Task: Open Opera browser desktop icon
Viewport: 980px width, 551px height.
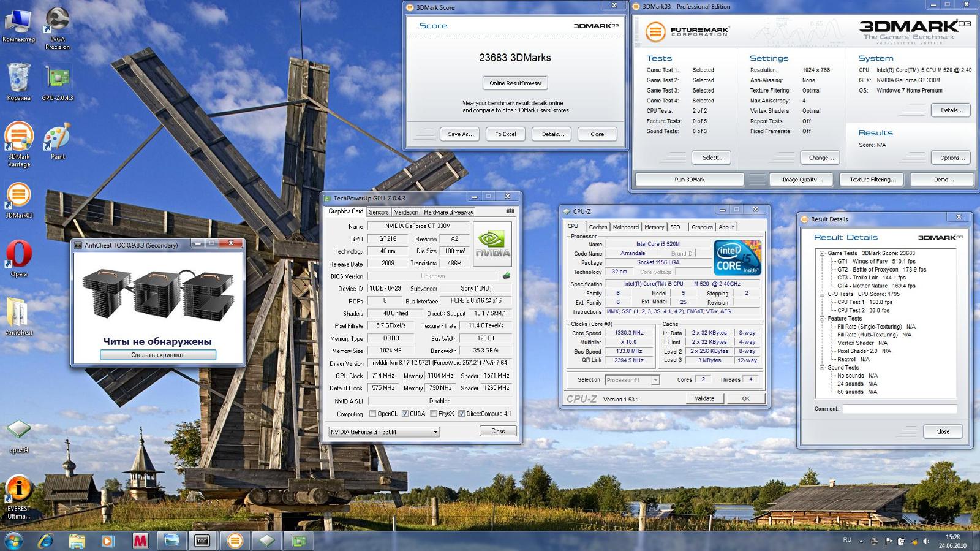Action: coord(18,259)
